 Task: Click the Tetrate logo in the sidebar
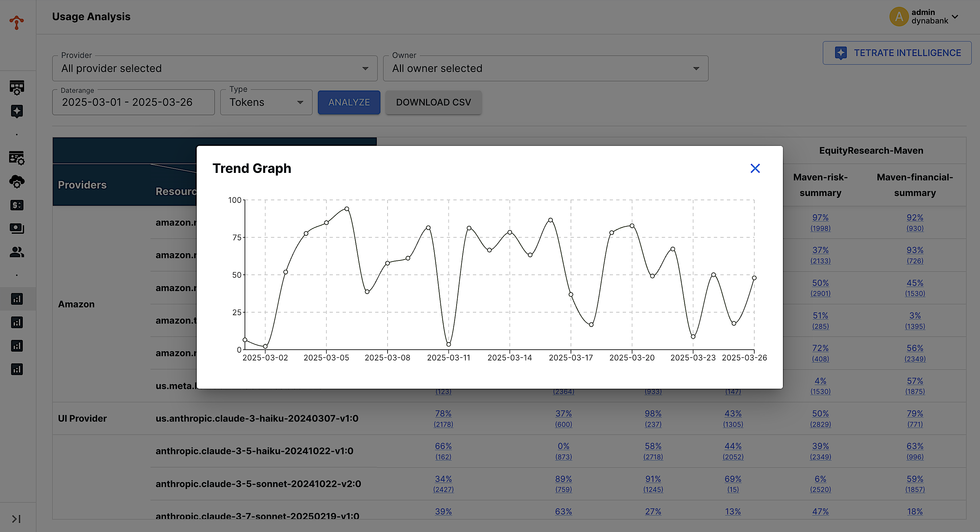coord(17,22)
